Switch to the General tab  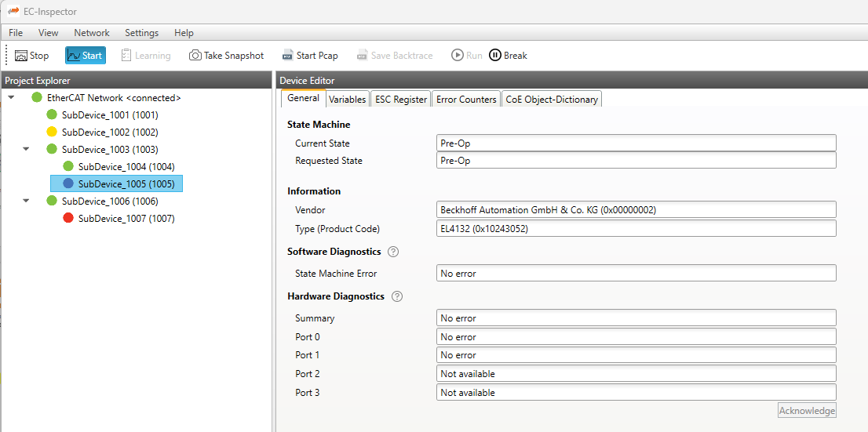pyautogui.click(x=304, y=98)
